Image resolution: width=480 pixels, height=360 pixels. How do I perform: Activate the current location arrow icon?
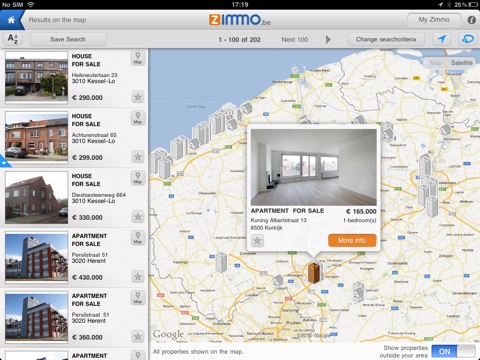442,39
